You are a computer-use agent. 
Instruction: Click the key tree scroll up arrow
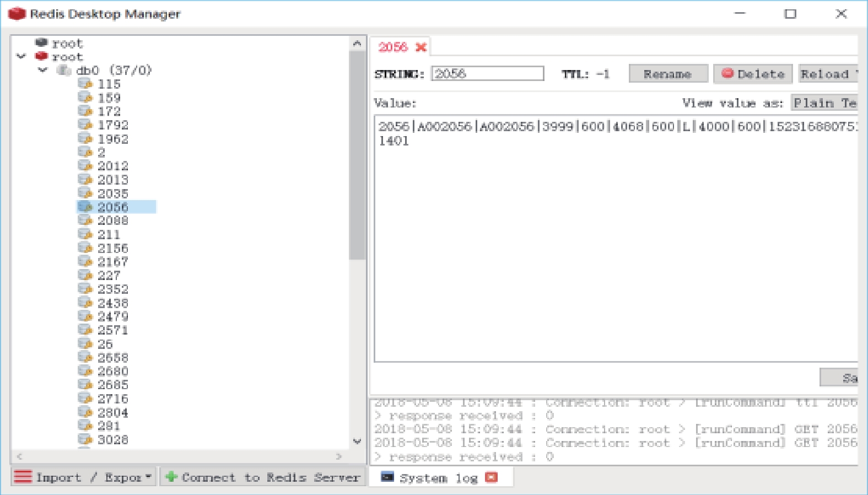pyautogui.click(x=357, y=43)
